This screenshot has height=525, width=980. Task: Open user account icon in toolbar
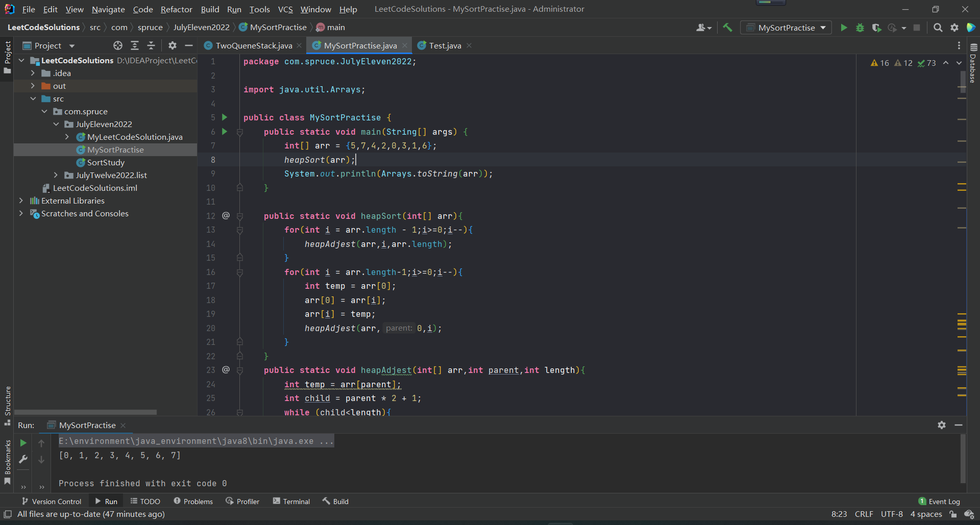tap(703, 28)
